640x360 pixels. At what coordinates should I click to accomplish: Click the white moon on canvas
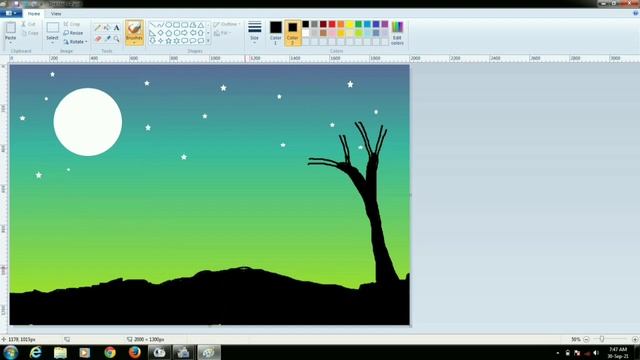(88, 122)
